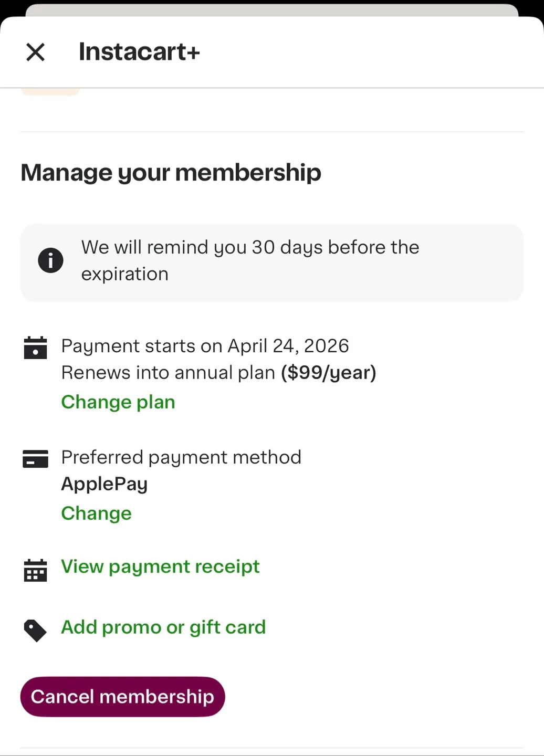Viewport: 544px width, 756px height.
Task: Tap the info icon in the reminder banner
Action: tap(51, 260)
